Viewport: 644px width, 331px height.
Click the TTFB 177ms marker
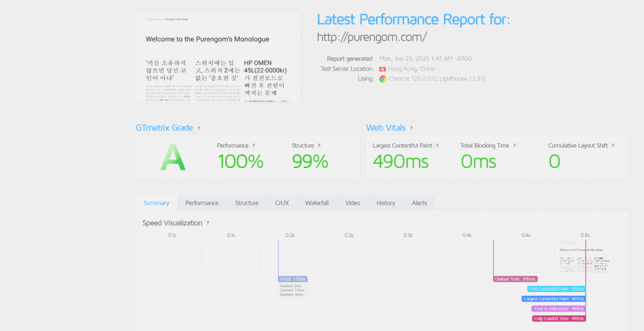(293, 279)
